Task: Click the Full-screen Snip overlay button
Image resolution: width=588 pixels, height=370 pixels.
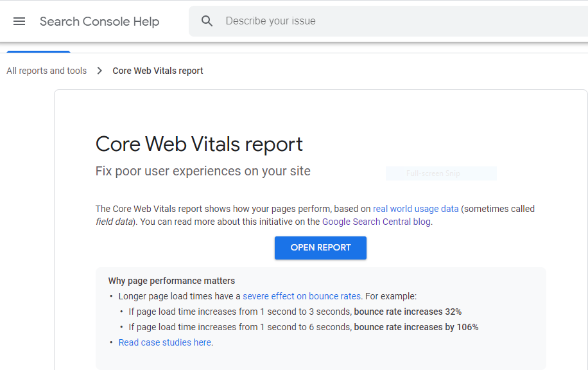Action: (441, 173)
